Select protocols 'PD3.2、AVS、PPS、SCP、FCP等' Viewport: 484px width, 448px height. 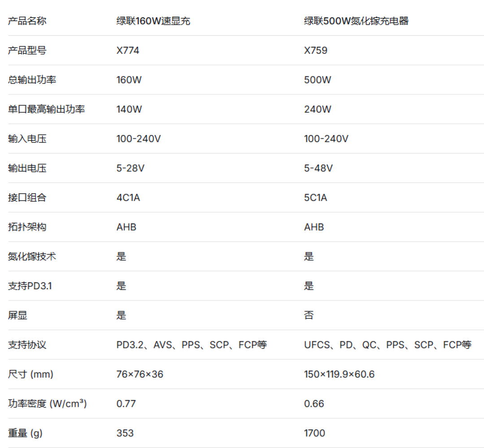pos(192,344)
